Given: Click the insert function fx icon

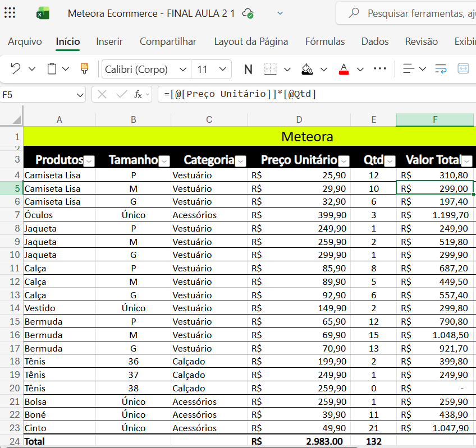Looking at the screenshot, I should point(138,95).
